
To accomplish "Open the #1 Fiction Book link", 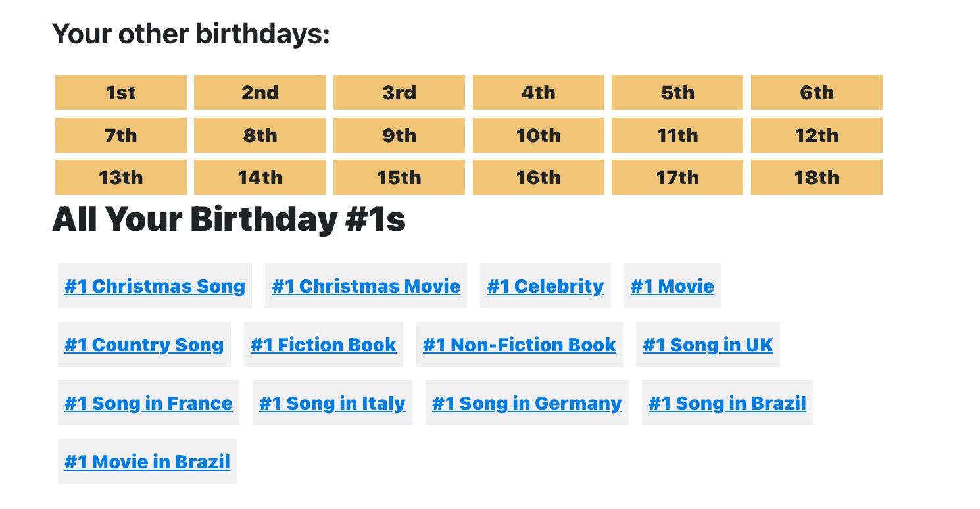I will pyautogui.click(x=324, y=345).
